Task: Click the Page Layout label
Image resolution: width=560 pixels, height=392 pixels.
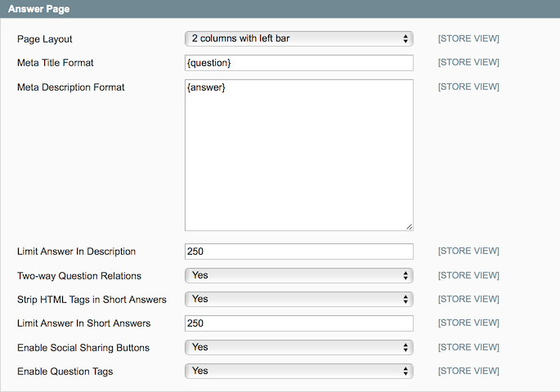Action: click(45, 39)
